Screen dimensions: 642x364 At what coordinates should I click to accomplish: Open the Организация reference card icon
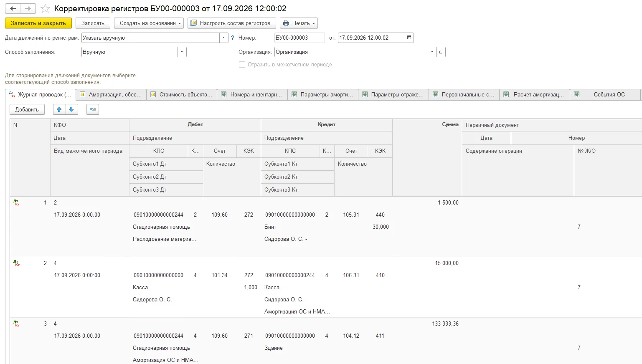441,52
